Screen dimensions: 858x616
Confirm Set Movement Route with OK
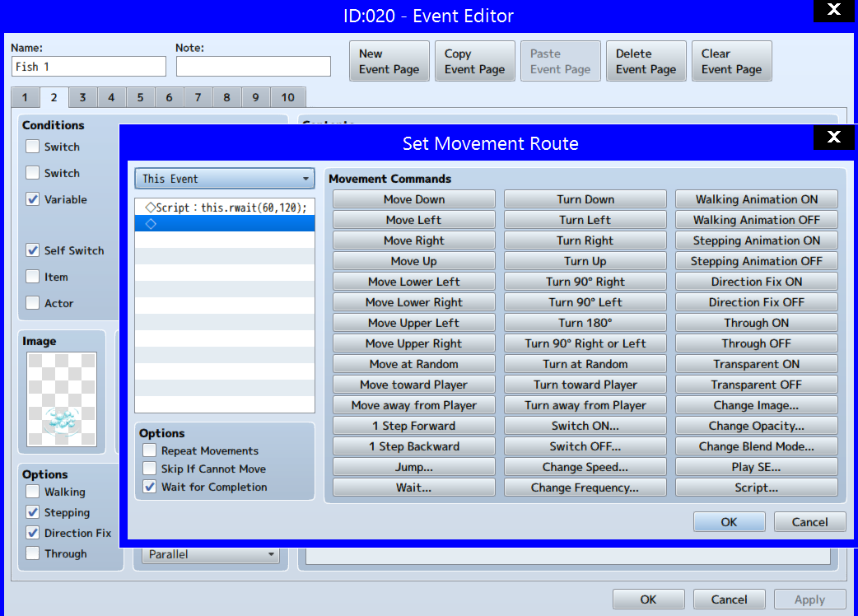coord(729,522)
